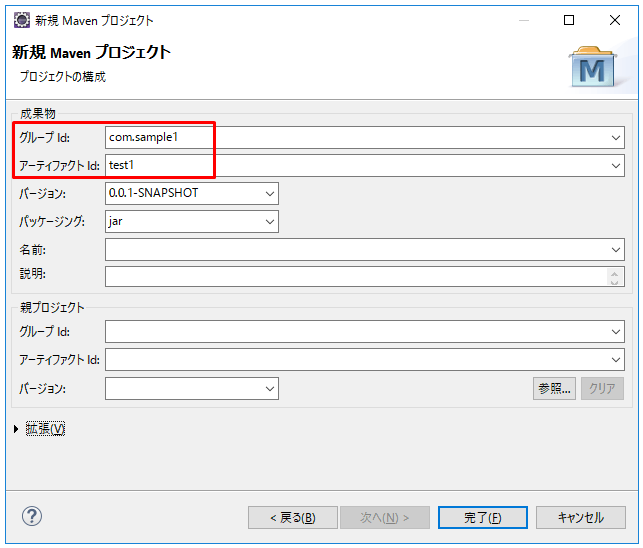Open the jar packaging dropdown

[x=269, y=221]
